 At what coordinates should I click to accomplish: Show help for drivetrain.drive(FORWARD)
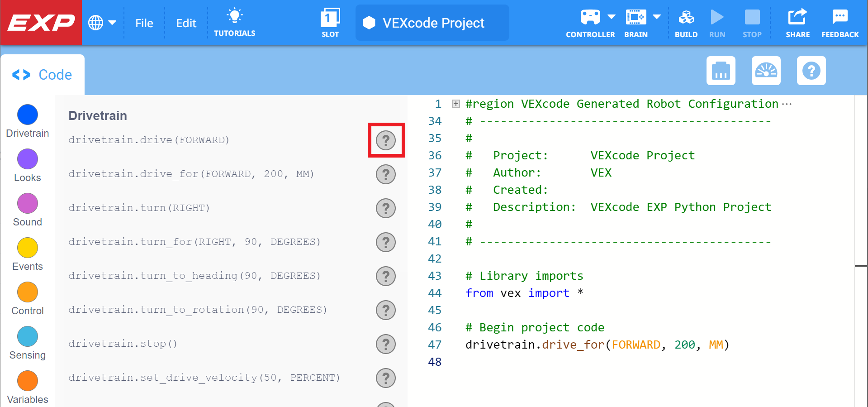(x=386, y=140)
